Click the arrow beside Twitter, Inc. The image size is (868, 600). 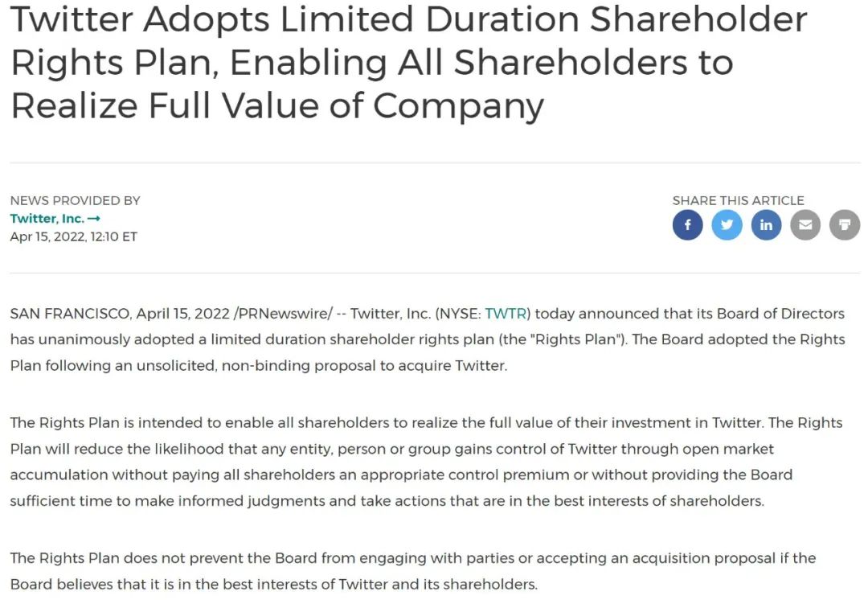pos(94,219)
